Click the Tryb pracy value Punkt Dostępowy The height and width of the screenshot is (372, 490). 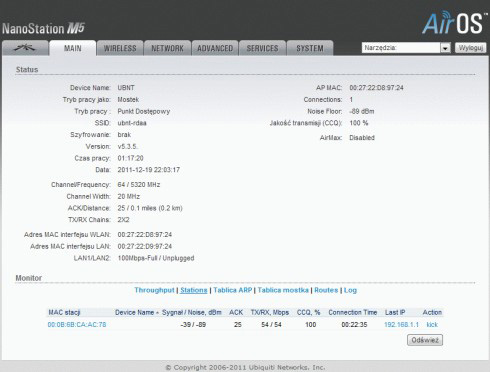144,111
